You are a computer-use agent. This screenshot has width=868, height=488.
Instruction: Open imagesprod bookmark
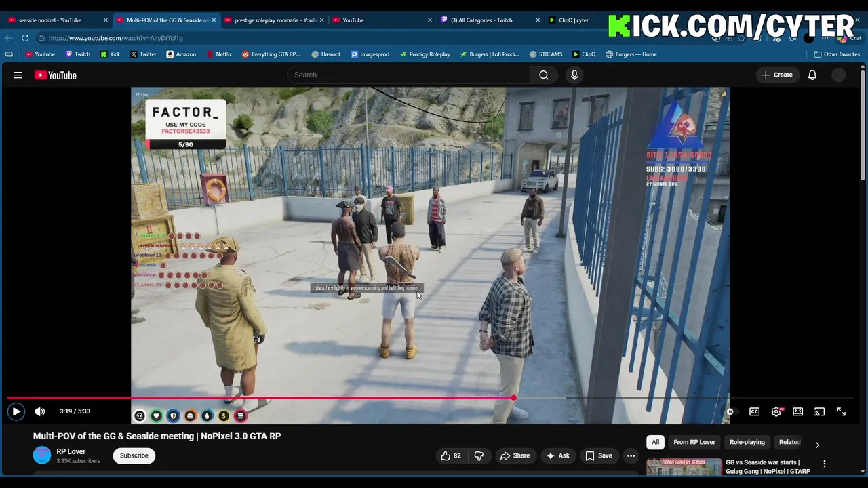coord(370,54)
